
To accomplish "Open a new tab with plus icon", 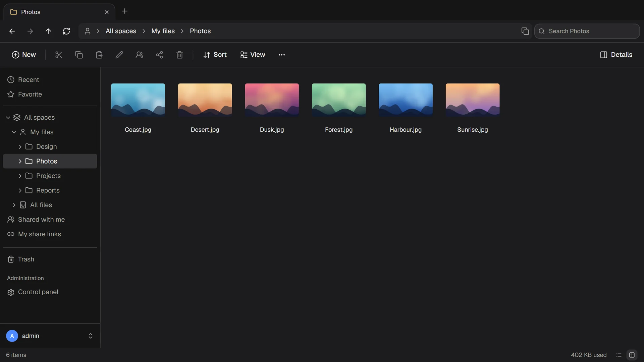I will coord(125,11).
